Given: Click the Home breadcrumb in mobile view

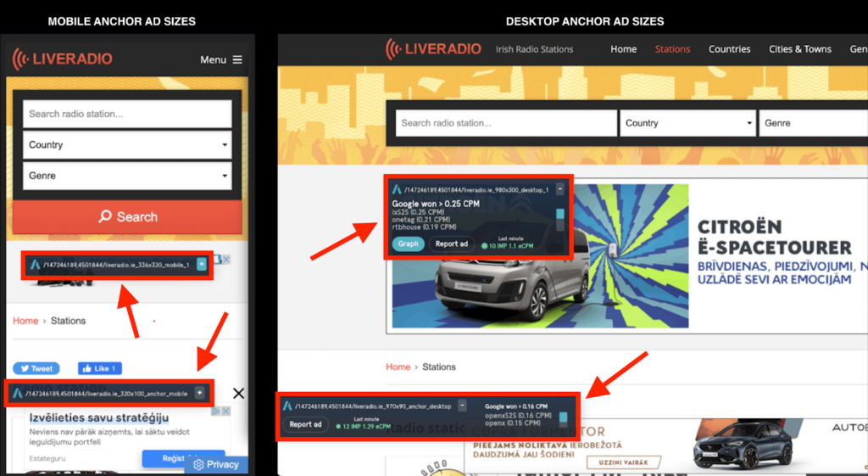Looking at the screenshot, I should tap(25, 321).
